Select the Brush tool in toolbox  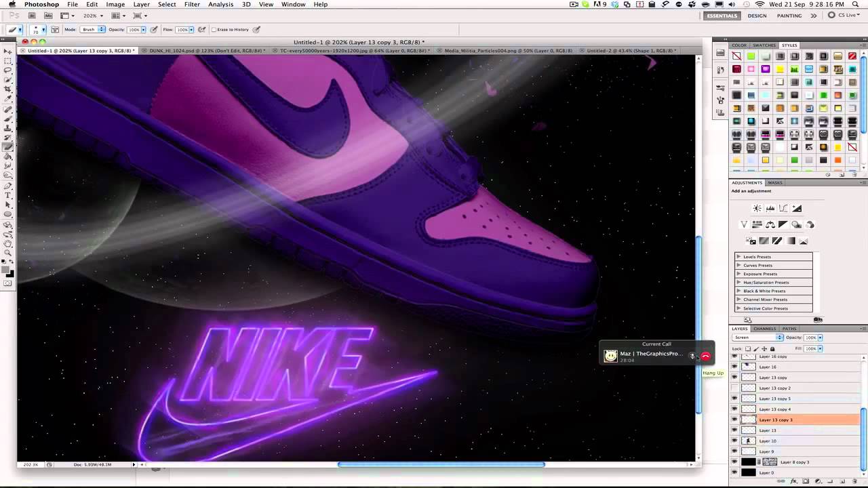click(x=7, y=118)
